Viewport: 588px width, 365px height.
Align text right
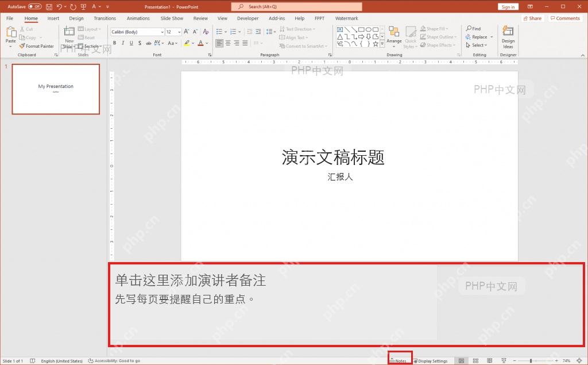[237, 43]
